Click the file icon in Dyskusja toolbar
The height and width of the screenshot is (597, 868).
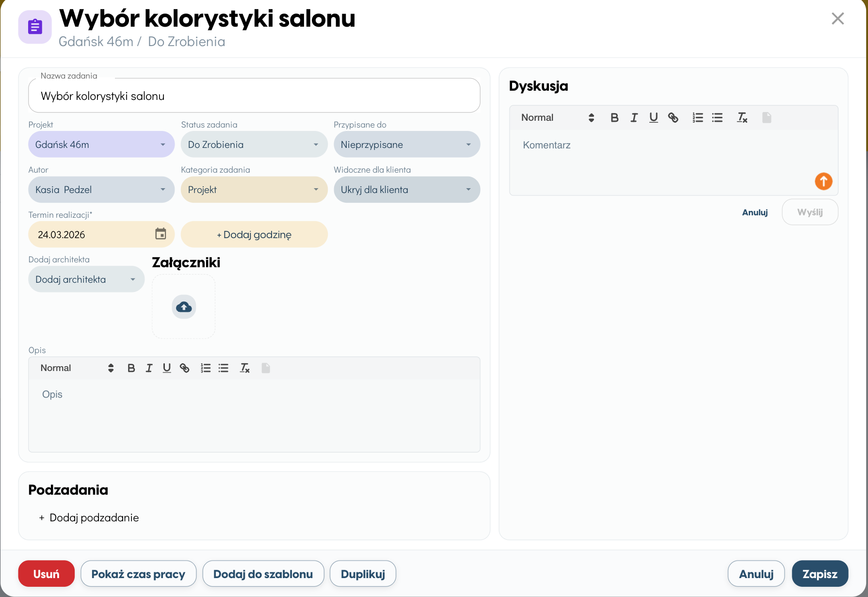(x=767, y=117)
